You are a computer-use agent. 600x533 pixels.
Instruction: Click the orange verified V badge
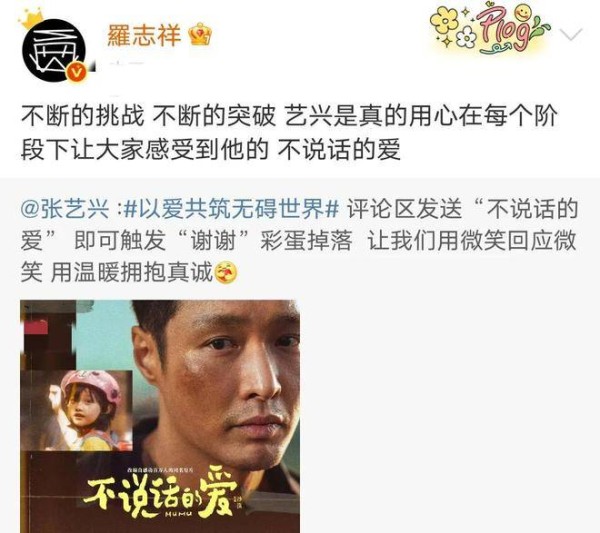point(77,72)
